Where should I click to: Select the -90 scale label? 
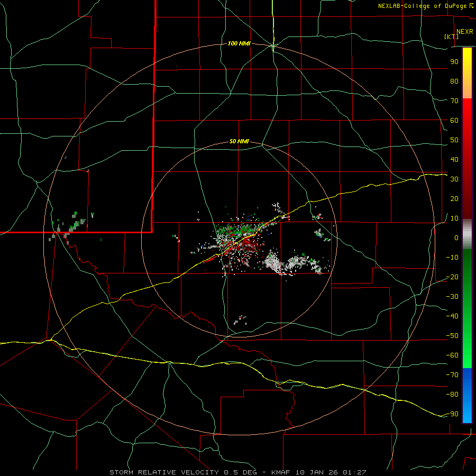pos(452,414)
